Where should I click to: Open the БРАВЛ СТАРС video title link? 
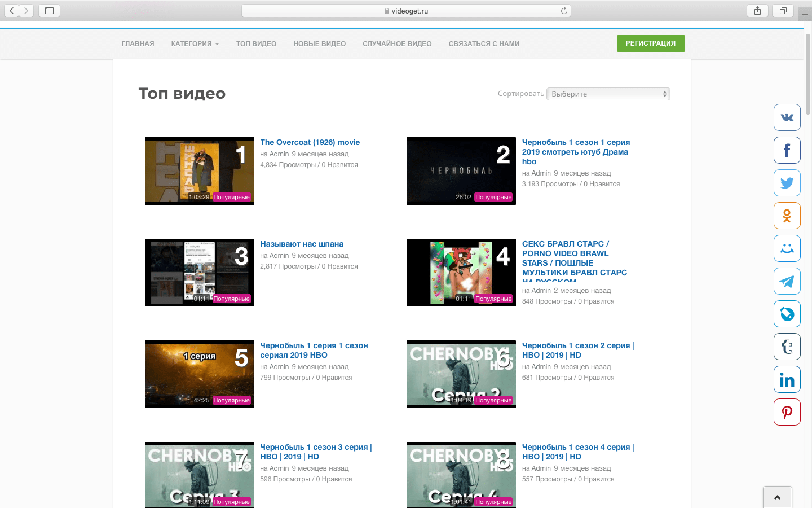pos(575,261)
